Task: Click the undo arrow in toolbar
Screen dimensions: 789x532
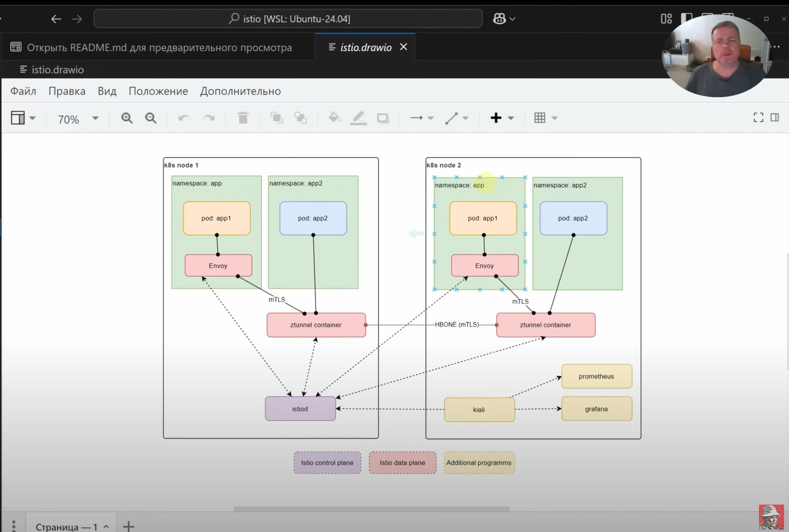Action: [x=184, y=118]
